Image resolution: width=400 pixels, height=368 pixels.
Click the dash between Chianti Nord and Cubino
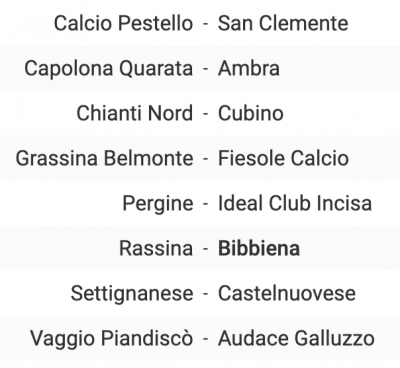click(x=206, y=114)
